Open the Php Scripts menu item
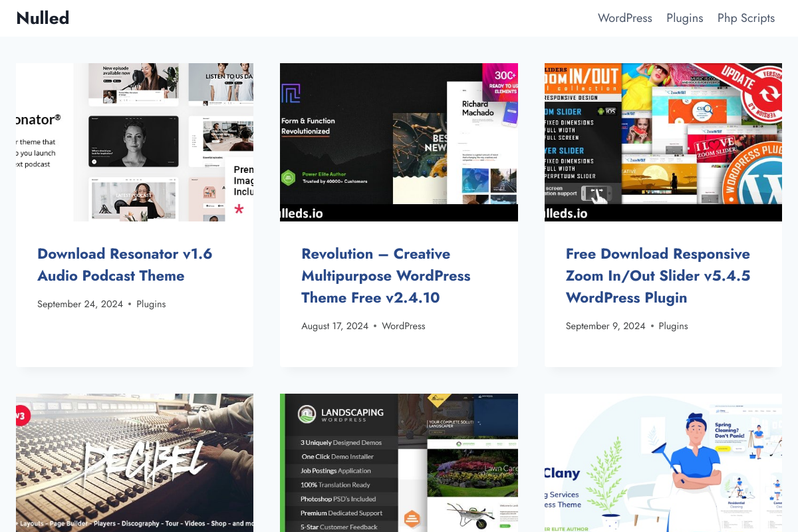The width and height of the screenshot is (798, 532). 746,18
